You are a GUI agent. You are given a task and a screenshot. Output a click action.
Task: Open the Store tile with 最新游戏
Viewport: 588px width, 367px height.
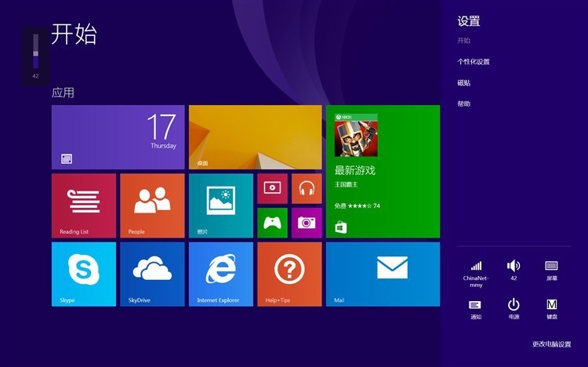click(x=383, y=172)
